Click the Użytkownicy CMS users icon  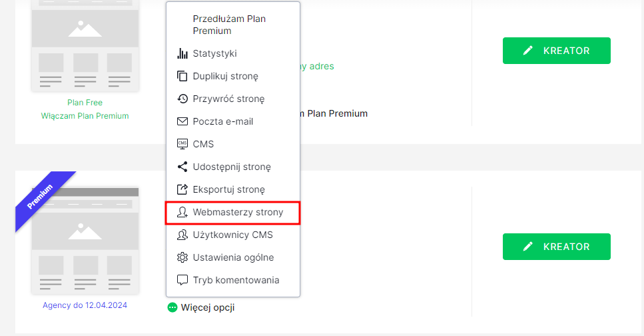(182, 235)
